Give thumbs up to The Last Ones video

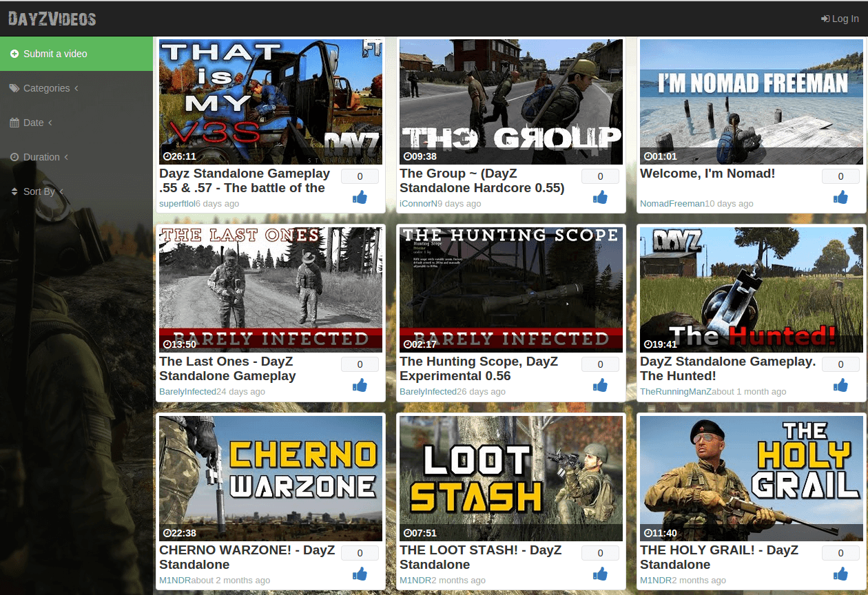coord(360,386)
